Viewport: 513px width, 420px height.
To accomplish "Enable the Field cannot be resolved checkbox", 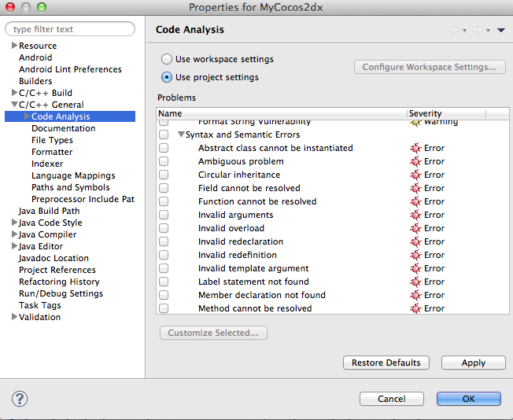I will (164, 188).
